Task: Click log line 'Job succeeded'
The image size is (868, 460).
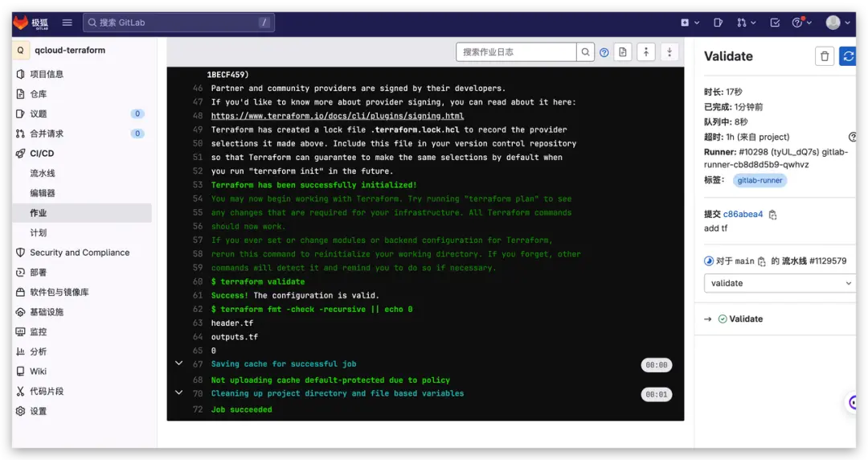Action: [241, 409]
